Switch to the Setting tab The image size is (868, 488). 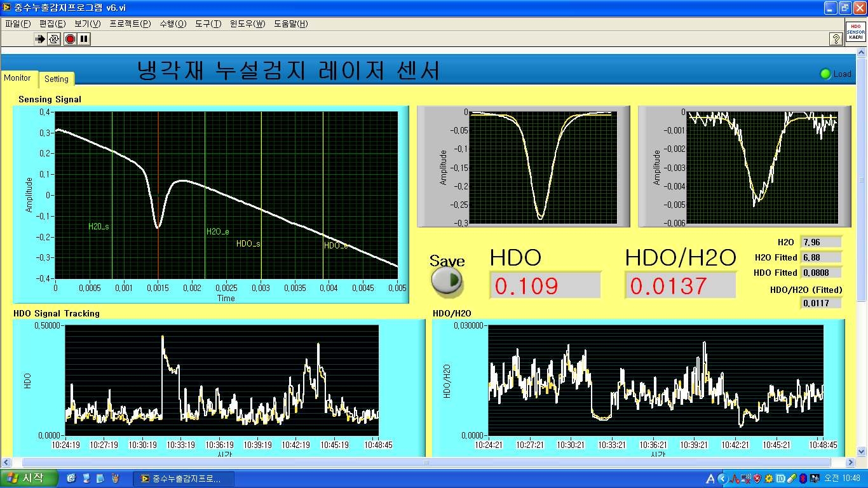(56, 79)
